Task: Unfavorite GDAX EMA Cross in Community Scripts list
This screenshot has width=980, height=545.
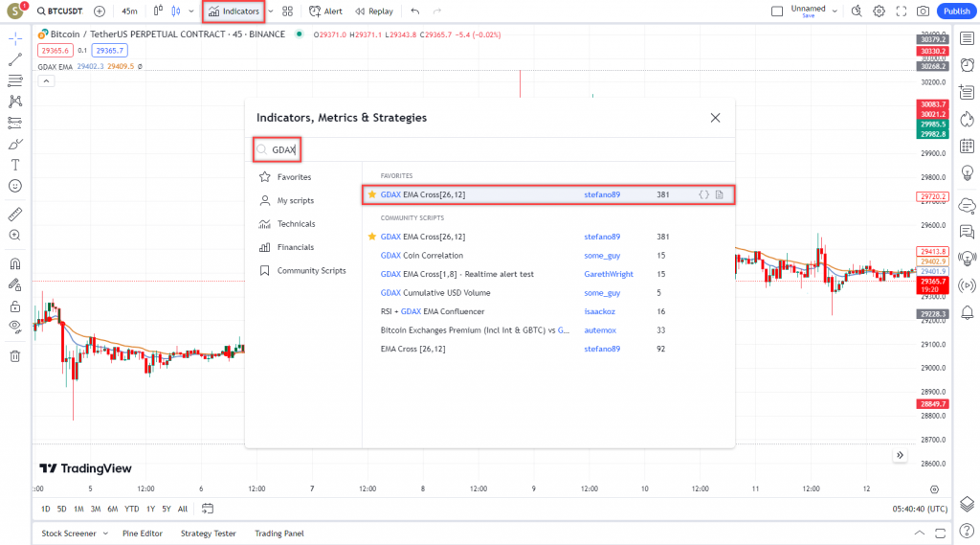Action: [372, 237]
